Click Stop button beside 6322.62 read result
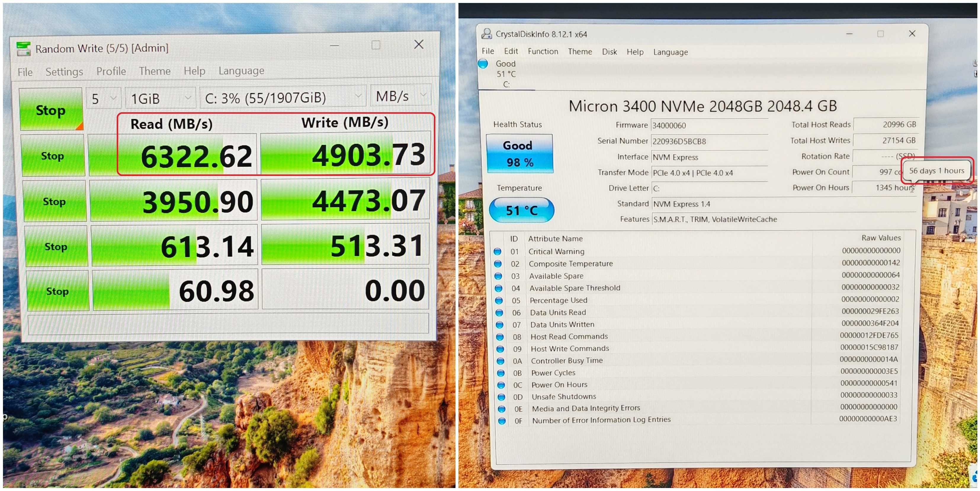This screenshot has height=491, width=980. (x=53, y=155)
